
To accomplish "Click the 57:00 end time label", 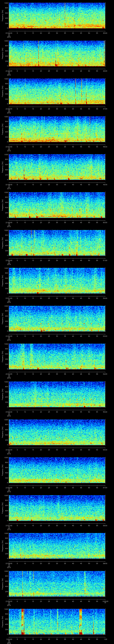I will [x=105, y=487].
